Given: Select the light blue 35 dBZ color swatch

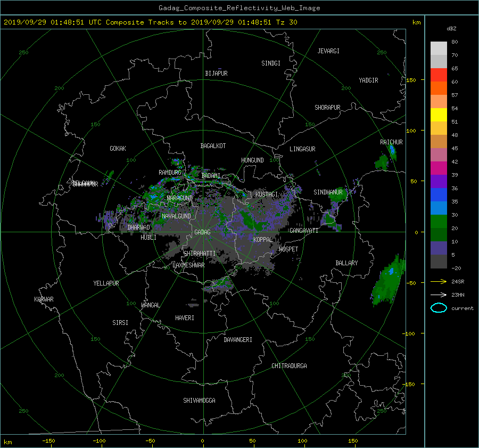Looking at the screenshot, I should click(x=439, y=208).
